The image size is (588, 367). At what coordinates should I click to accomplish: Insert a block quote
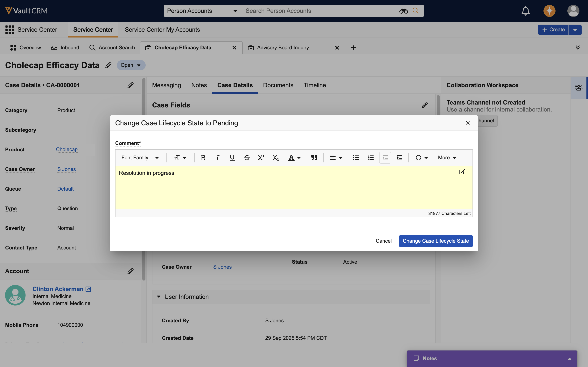(x=314, y=158)
